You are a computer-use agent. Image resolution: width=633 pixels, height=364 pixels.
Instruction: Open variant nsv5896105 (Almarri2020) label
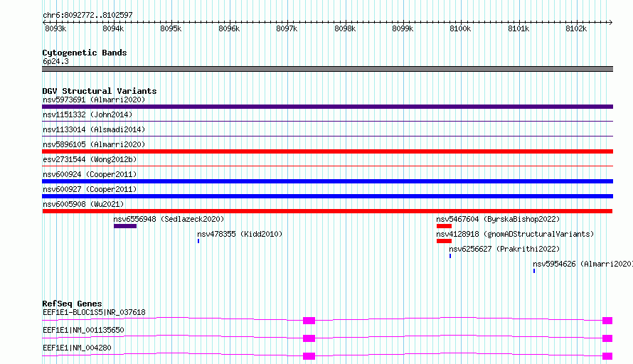[94, 144]
